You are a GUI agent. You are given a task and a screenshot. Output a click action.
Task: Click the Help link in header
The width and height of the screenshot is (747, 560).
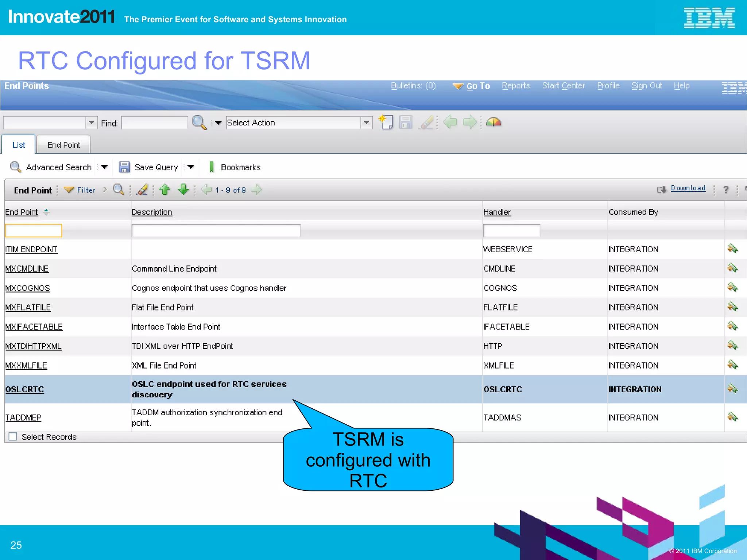(x=682, y=86)
